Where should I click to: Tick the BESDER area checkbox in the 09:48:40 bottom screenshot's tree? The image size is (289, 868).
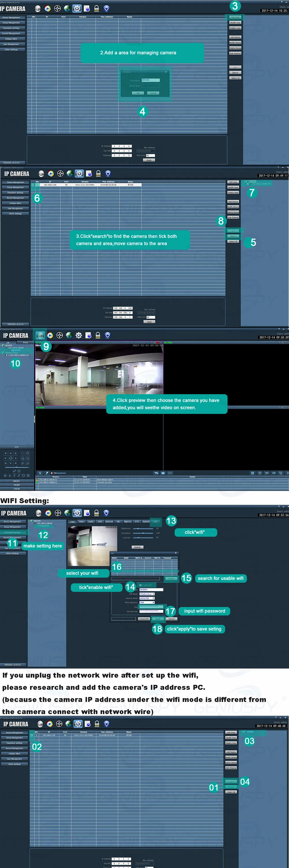pos(243,732)
